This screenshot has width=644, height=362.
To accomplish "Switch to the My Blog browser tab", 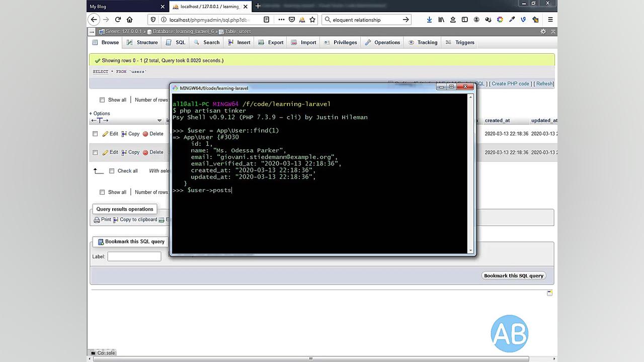I will pos(123,7).
